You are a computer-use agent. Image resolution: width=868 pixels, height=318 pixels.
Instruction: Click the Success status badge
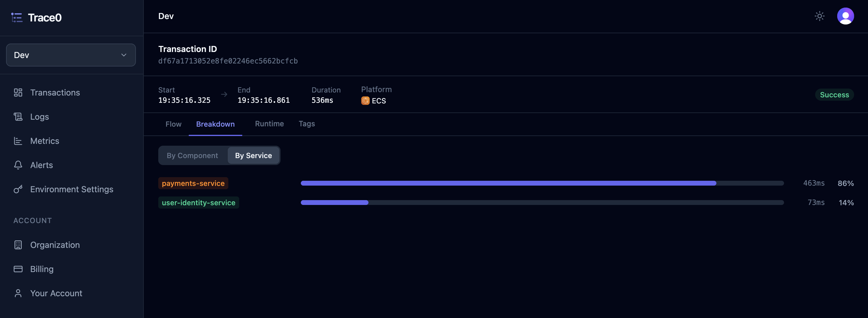834,95
